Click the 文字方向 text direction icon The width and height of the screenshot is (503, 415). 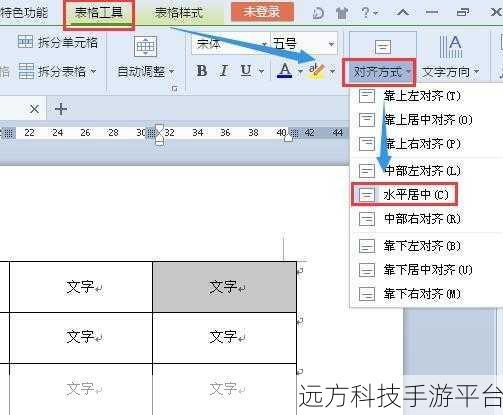pos(451,47)
